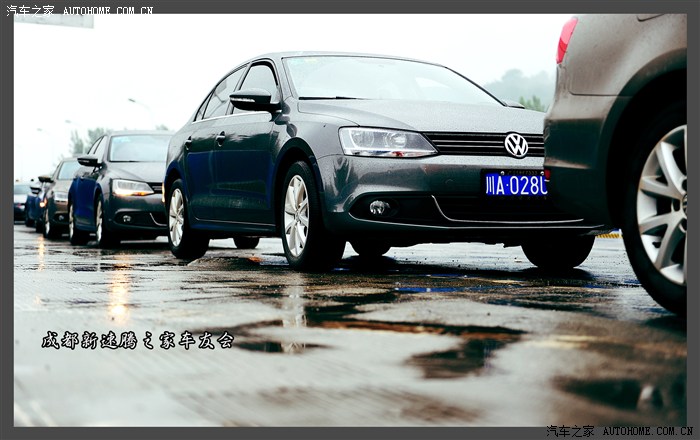The height and width of the screenshot is (440, 700).
Task: Click the gray Jetta's front headlight
Action: click(x=385, y=143)
